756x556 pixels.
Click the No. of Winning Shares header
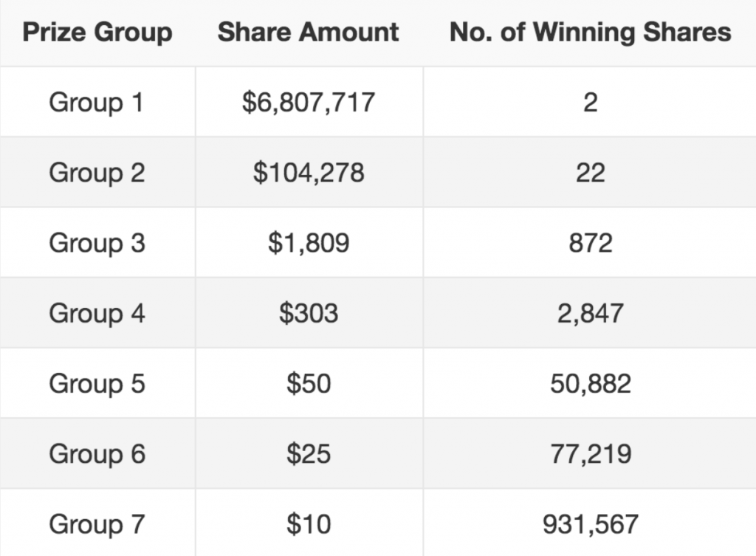point(590,32)
